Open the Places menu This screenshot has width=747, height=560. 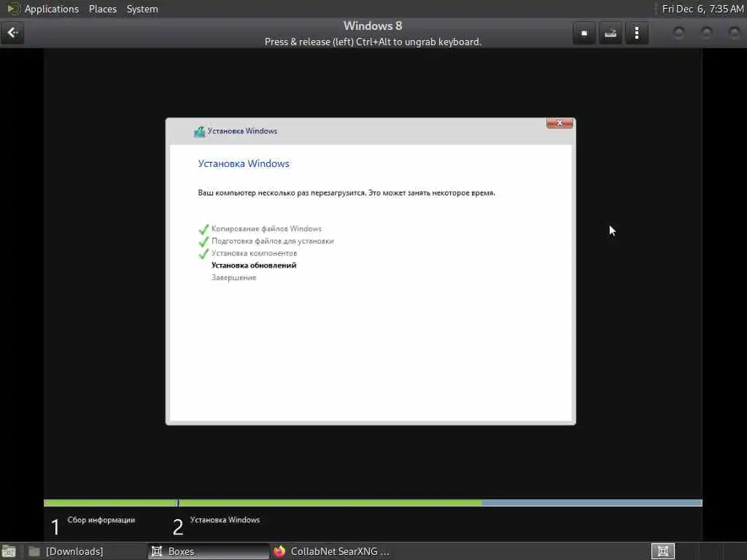tap(102, 9)
